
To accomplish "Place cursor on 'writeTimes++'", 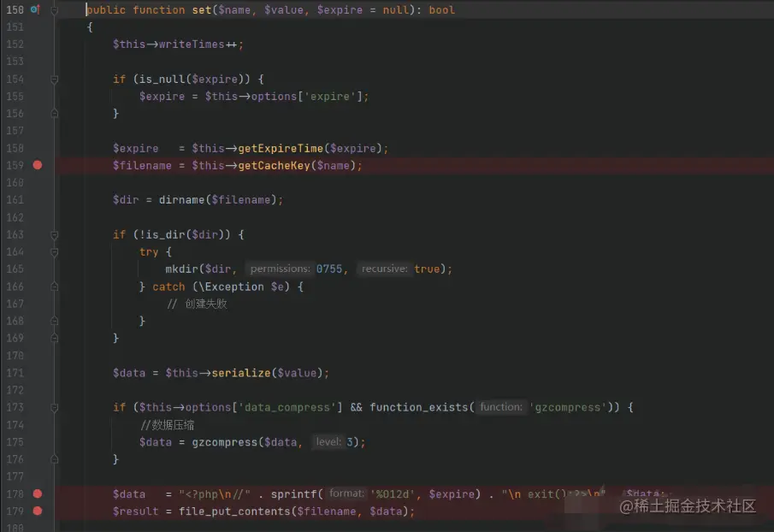I will click(198, 44).
